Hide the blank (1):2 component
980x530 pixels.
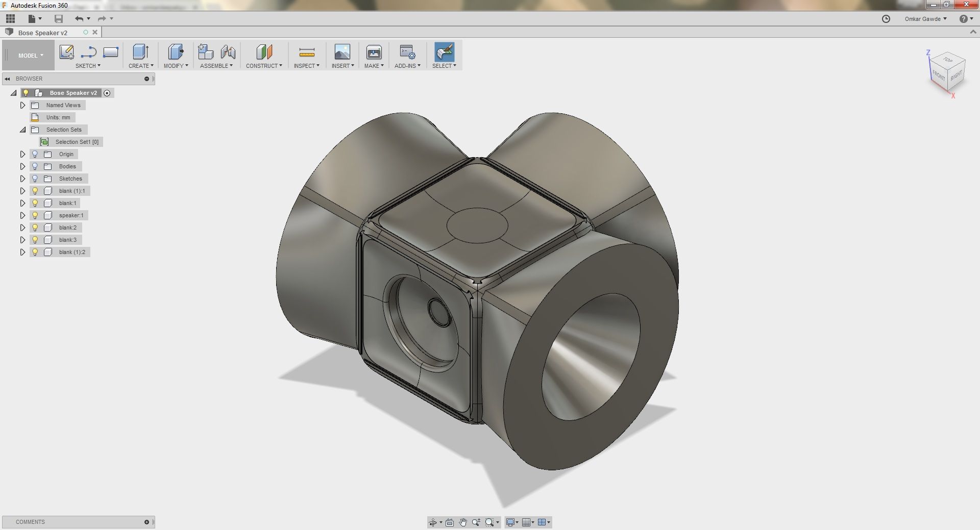coord(35,252)
